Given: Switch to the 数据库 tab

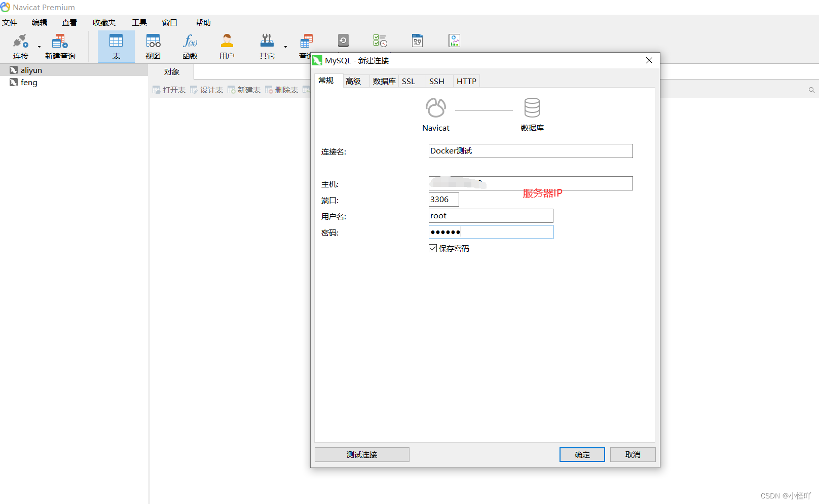Looking at the screenshot, I should tap(384, 81).
